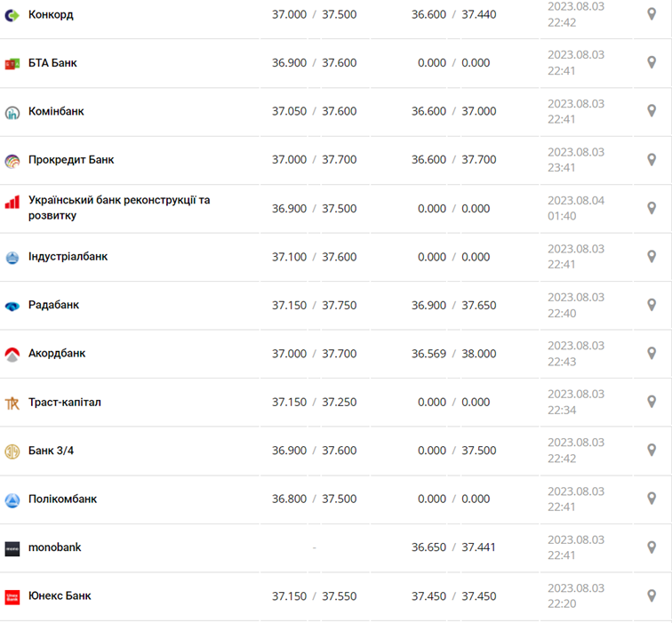This screenshot has width=672, height=623.
Task: Click the Акордбанк bank name
Action: coord(57,354)
